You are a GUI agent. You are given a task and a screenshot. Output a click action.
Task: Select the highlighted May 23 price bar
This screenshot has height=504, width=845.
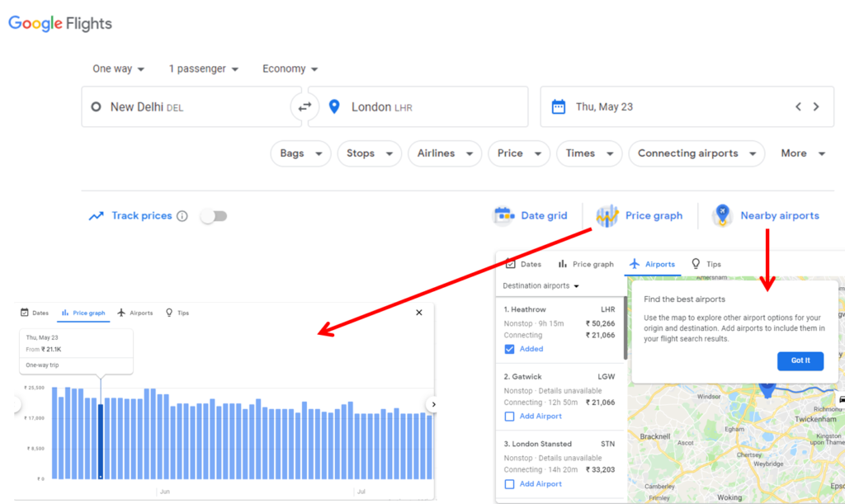[x=100, y=441]
